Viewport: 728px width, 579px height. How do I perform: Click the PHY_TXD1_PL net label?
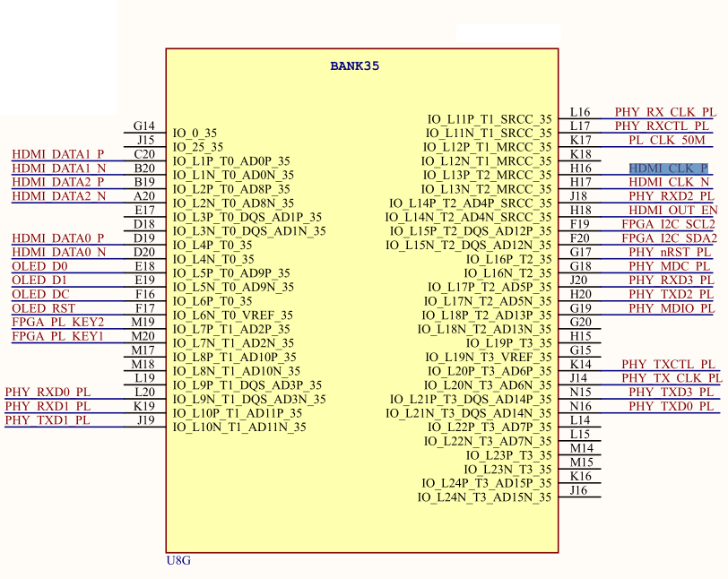point(48,420)
